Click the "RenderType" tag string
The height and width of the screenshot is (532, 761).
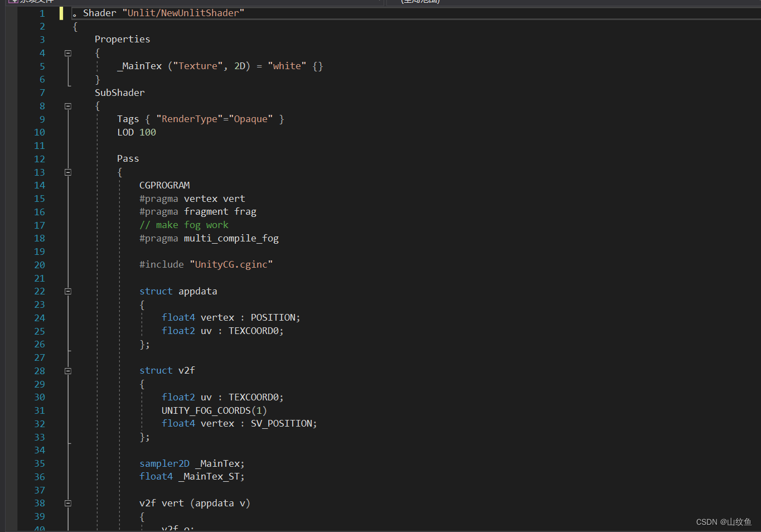[x=189, y=119]
